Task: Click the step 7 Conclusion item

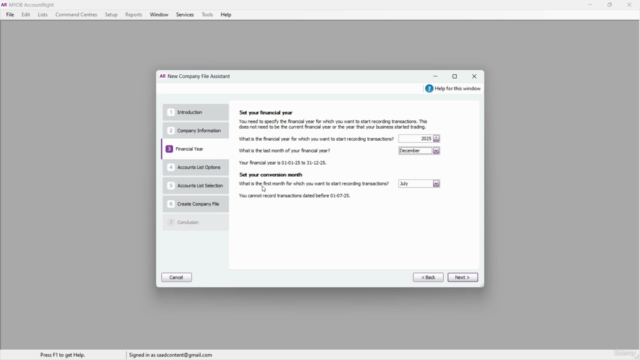Action: pyautogui.click(x=196, y=222)
